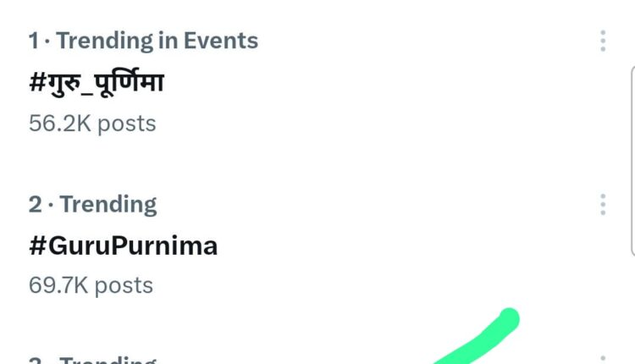Click the word "Events" in first trend
635x364 pixels.
click(x=223, y=40)
